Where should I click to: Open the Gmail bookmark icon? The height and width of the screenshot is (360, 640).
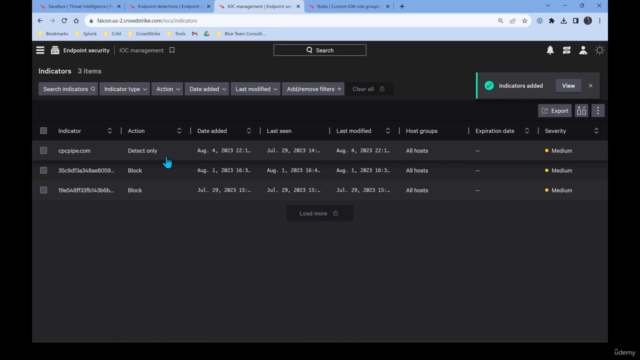point(195,34)
